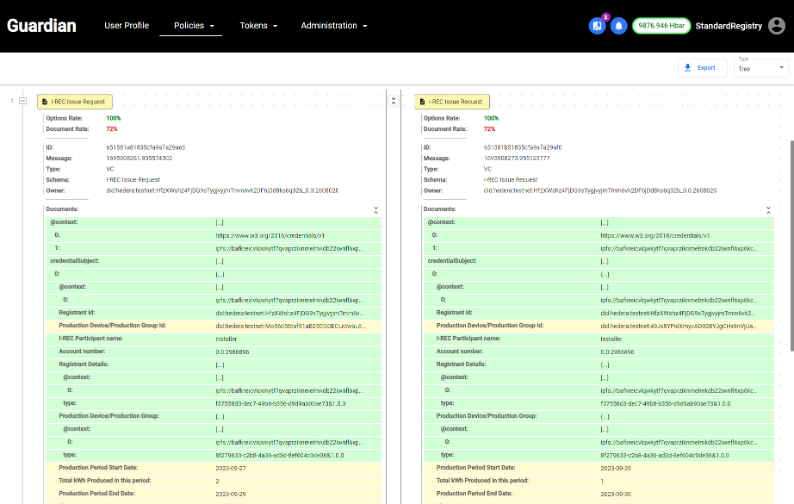Open the Type dropdown showing Tree
Viewport: 794px width, 504px height.
(x=761, y=68)
